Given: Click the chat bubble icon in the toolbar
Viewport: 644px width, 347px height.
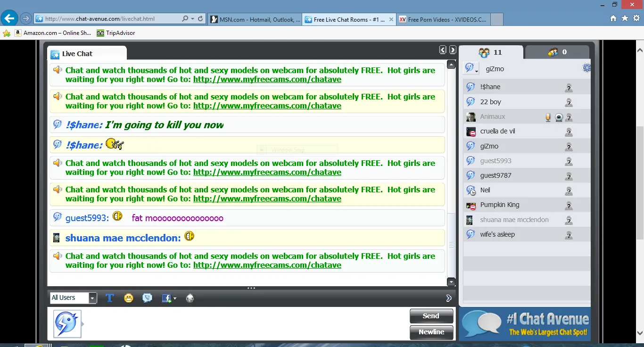Looking at the screenshot, I should (148, 298).
